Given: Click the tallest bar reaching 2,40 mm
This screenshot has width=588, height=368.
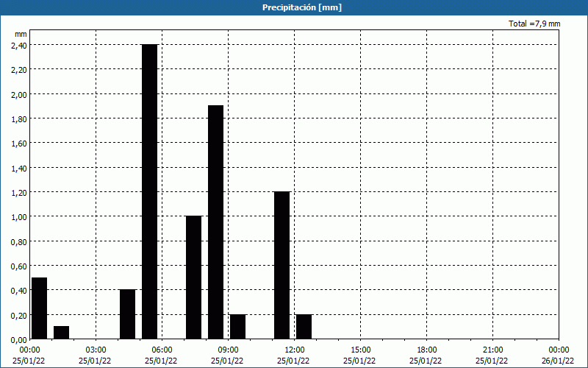Looking at the screenshot, I should click(150, 191).
